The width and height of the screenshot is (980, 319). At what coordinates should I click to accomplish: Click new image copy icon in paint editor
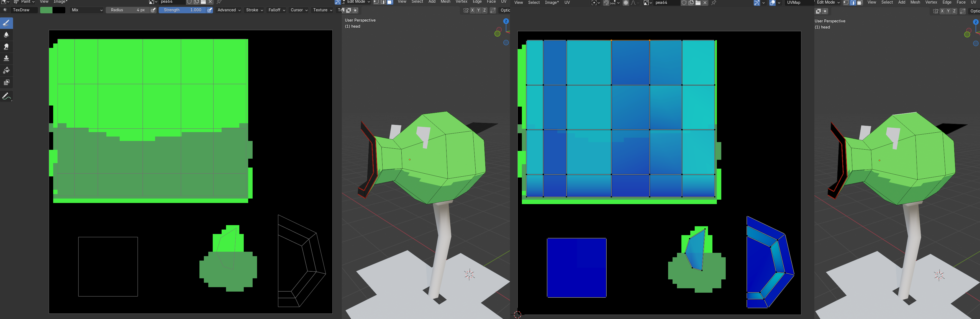point(196,2)
